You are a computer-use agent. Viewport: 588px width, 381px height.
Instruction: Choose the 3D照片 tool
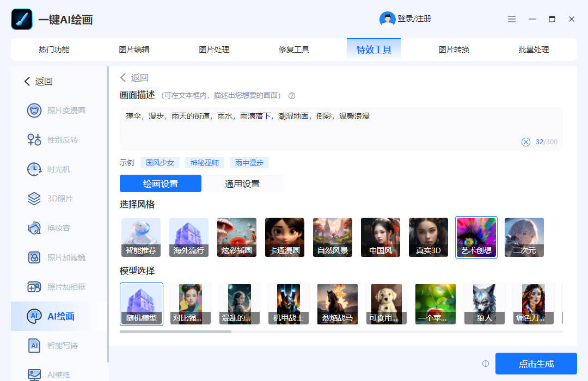(50, 198)
